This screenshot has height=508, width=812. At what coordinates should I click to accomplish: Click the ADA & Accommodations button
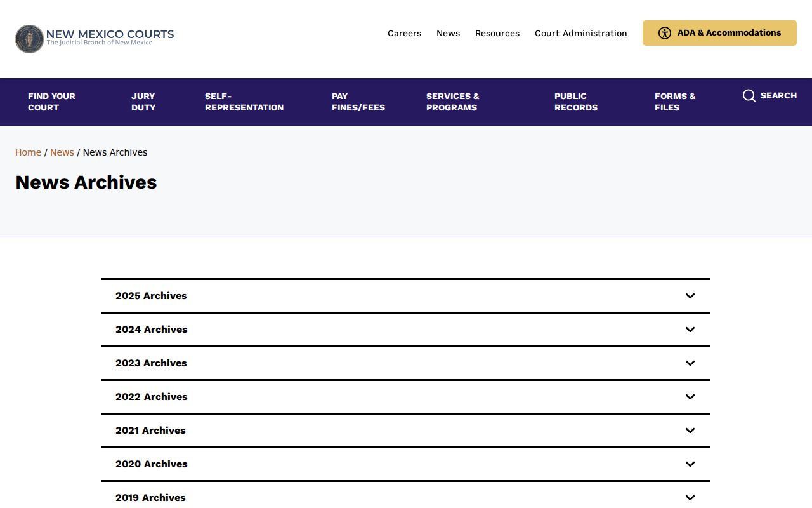[x=719, y=33]
